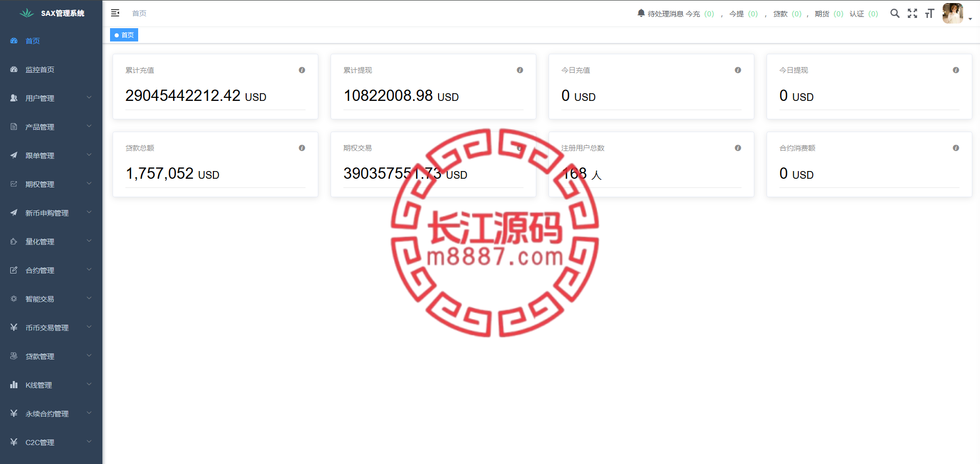This screenshot has height=464, width=980.
Task: Click the 首页 dashboard icon in sidebar
Action: pos(14,40)
